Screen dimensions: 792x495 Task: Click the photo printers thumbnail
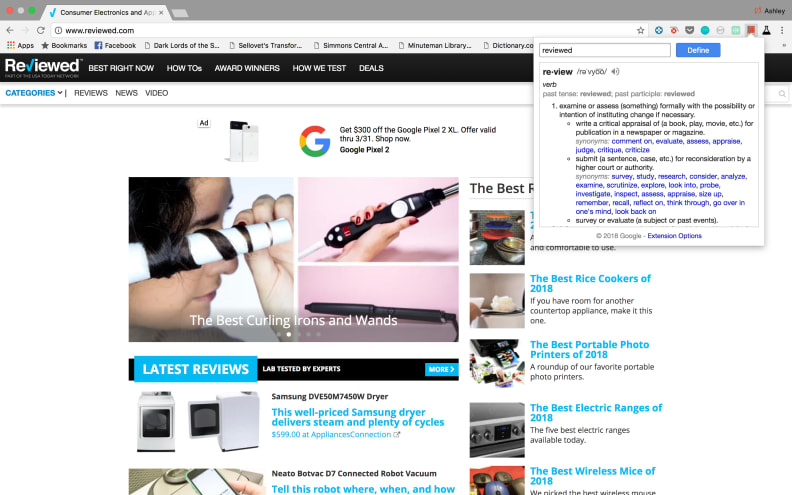(497, 364)
